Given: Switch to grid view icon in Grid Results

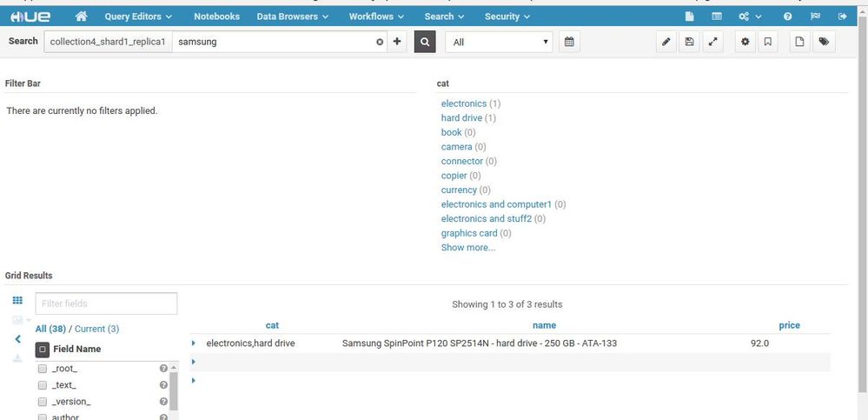Looking at the screenshot, I should (x=17, y=300).
